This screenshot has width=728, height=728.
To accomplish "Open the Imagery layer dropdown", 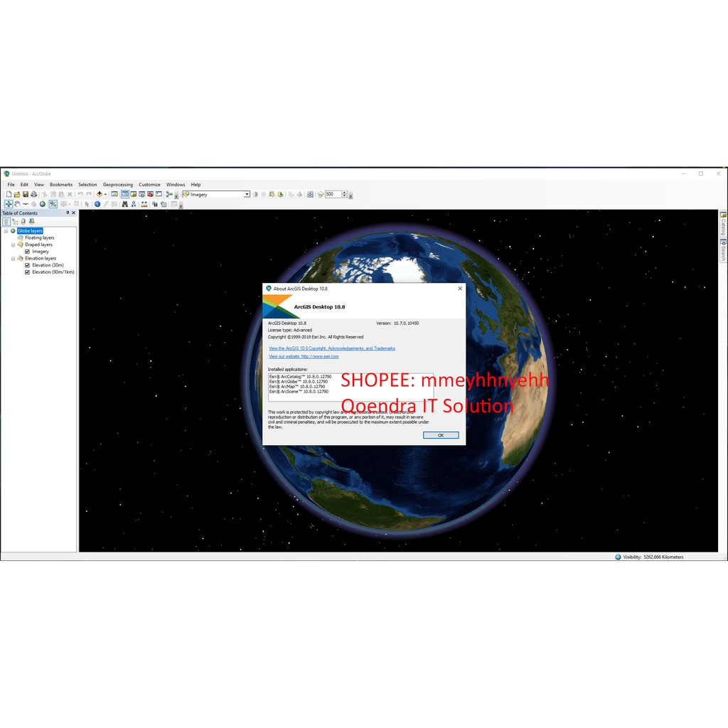I will [247, 194].
